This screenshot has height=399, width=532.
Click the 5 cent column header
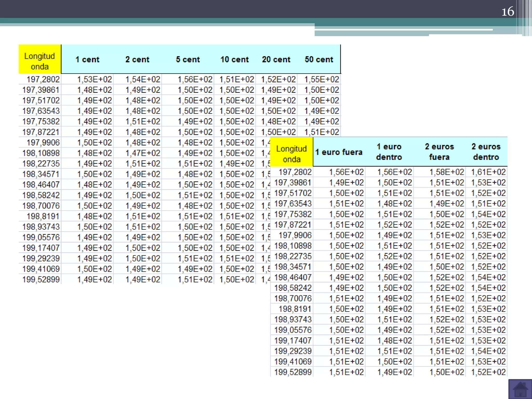[188, 59]
